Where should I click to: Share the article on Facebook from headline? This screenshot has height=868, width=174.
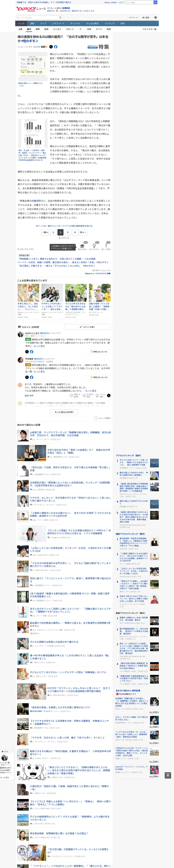point(55,47)
